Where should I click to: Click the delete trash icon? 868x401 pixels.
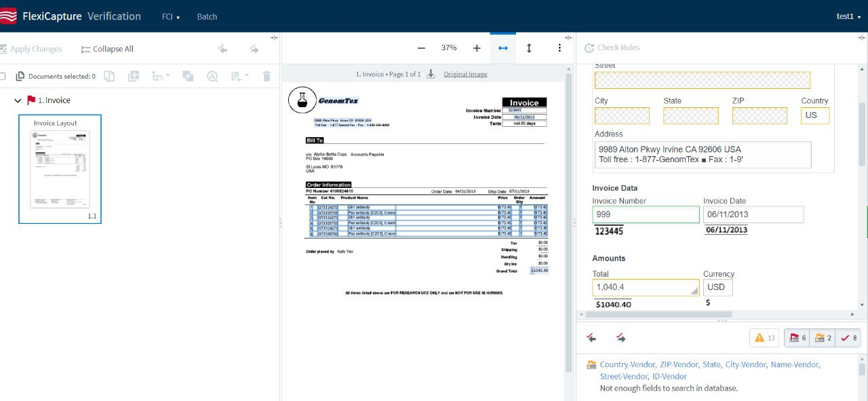(267, 76)
